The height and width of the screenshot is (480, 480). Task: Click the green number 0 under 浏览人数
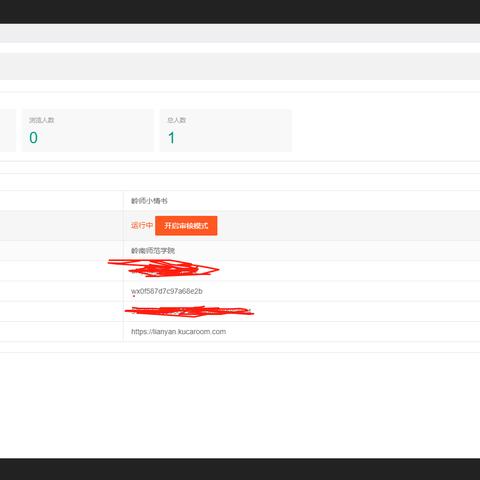pyautogui.click(x=33, y=138)
